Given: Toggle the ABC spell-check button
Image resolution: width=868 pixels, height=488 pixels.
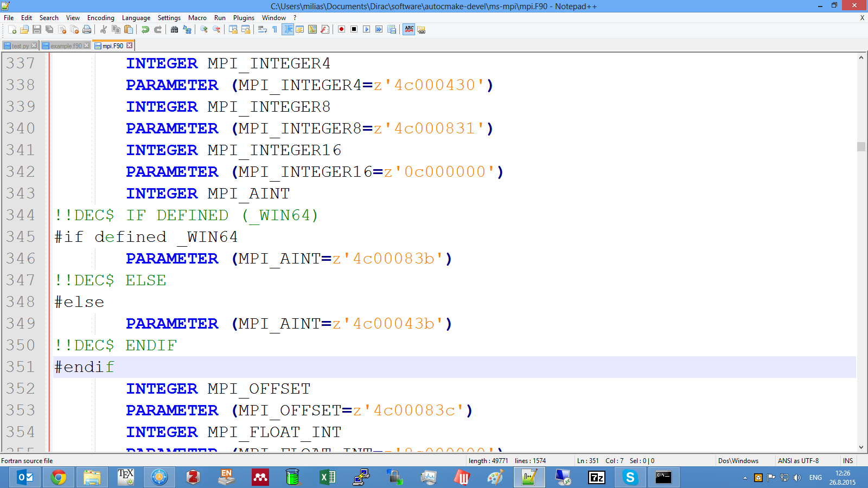Looking at the screenshot, I should coord(409,29).
